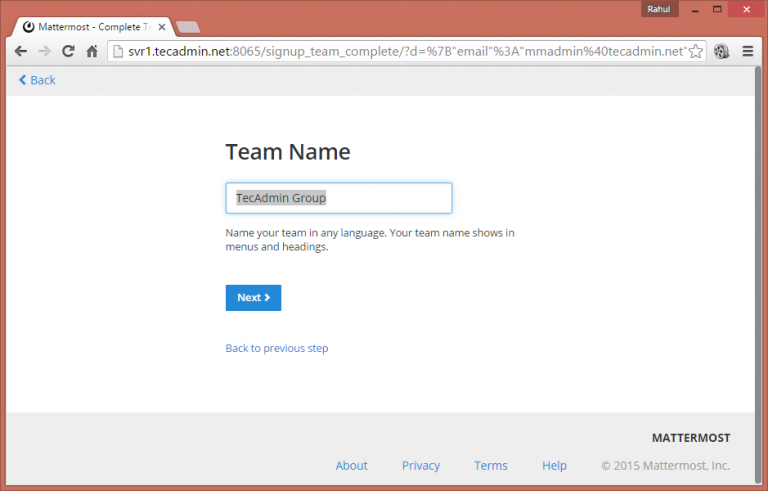Click the page info icon in address bar
Screen dimensions: 768x491
[117, 51]
